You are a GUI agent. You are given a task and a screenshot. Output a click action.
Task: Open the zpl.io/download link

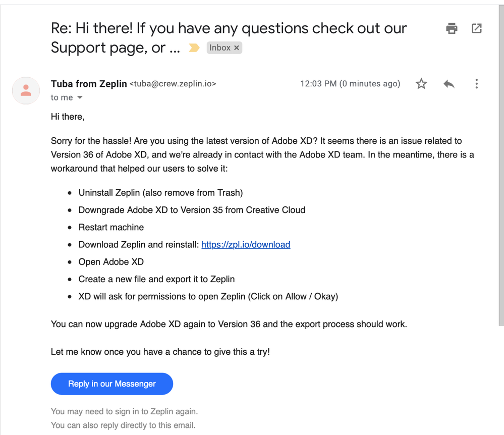pos(246,245)
